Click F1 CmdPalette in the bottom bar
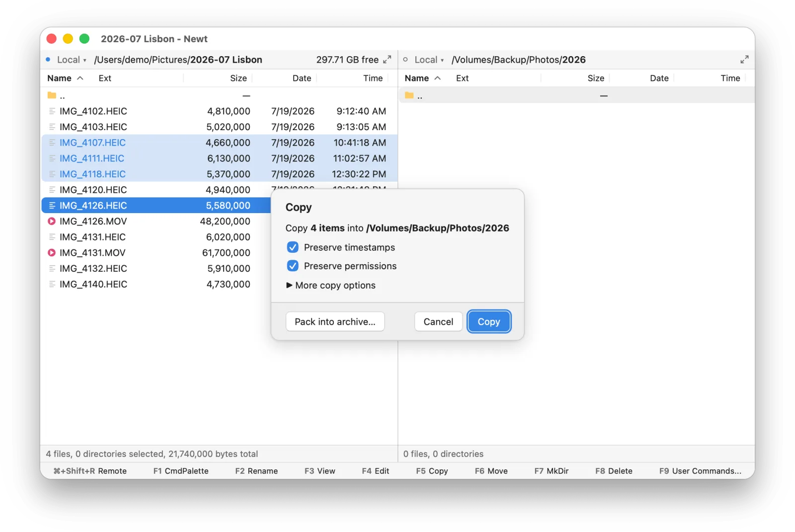This screenshot has width=795, height=532. 181,471
